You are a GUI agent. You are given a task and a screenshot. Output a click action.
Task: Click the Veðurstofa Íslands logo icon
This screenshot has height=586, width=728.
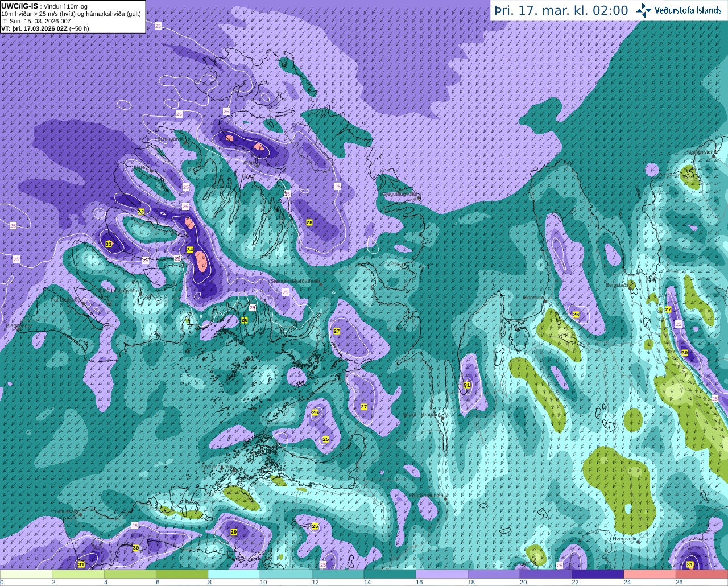coord(644,10)
